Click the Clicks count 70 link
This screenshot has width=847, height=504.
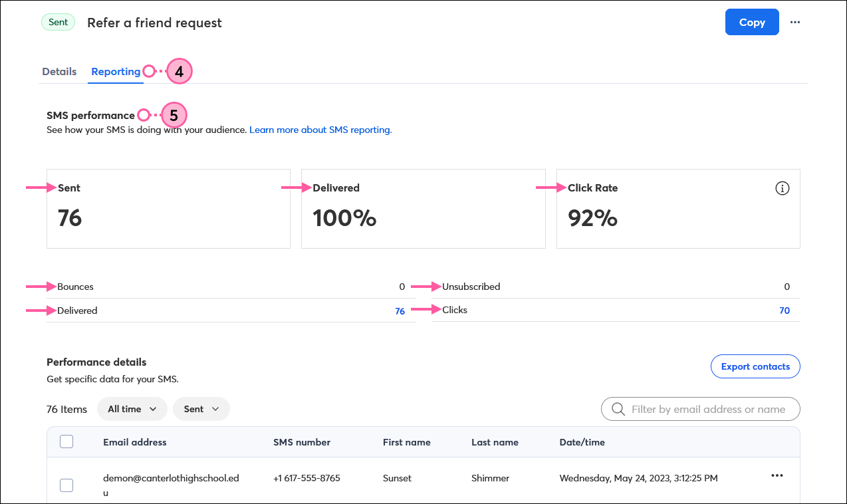click(785, 311)
